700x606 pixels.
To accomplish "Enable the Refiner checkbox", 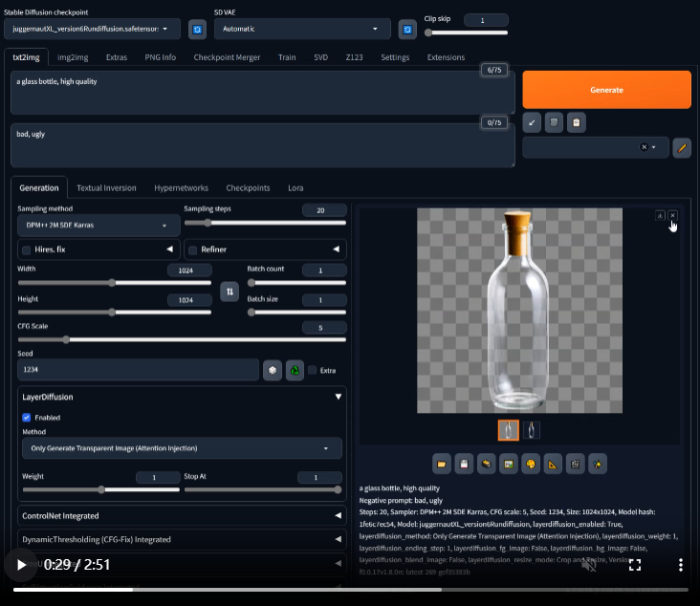I will coord(193,249).
